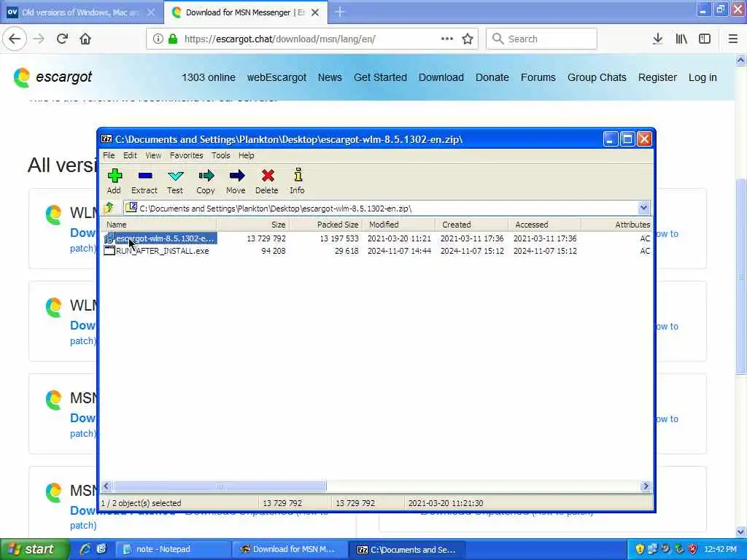Open the File menu in 7-Zip

pyautogui.click(x=109, y=155)
